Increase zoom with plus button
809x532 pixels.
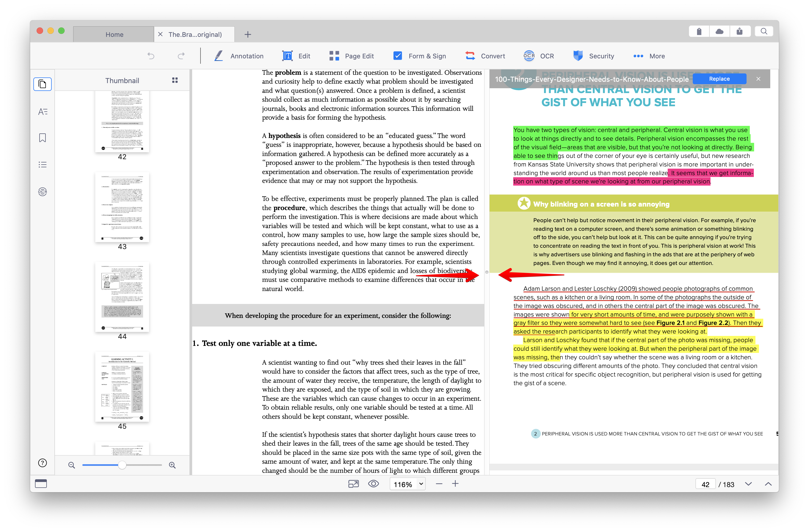pos(455,484)
